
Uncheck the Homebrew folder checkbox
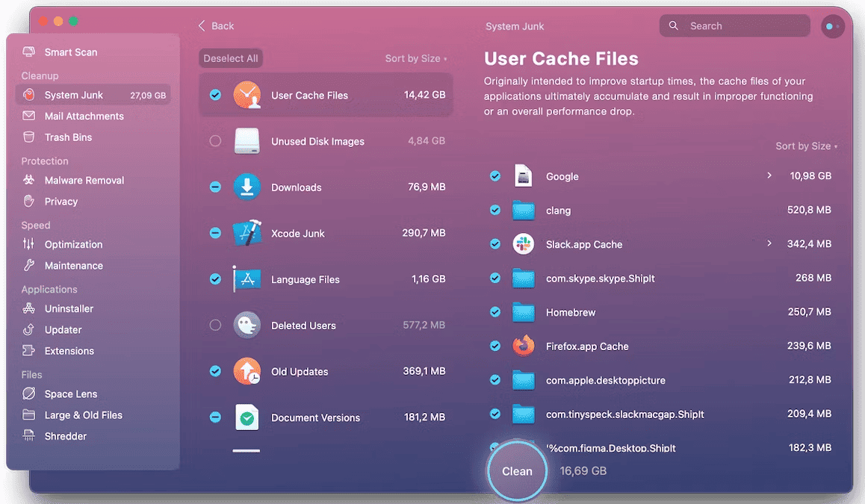coord(494,312)
